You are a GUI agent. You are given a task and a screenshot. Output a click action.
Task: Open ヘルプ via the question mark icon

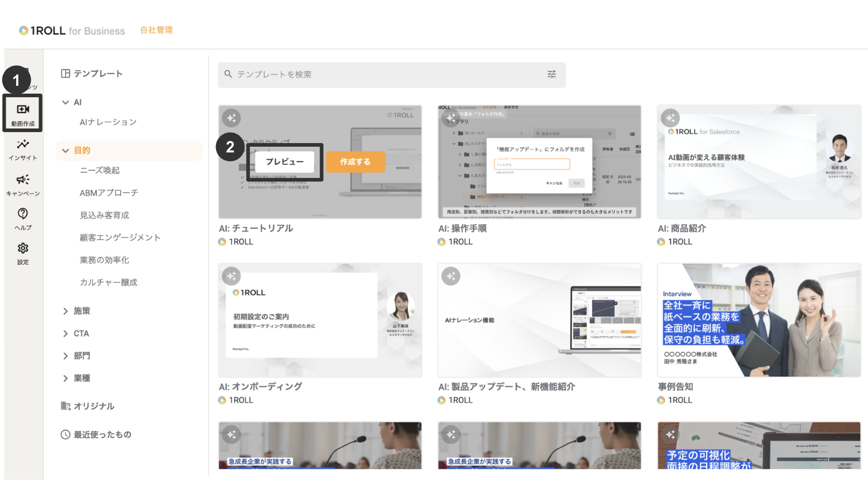[x=22, y=215]
